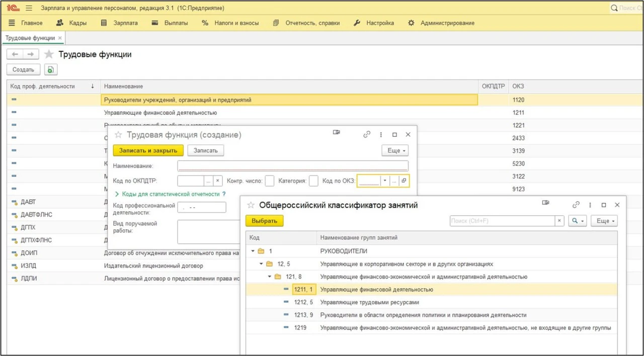
Task: Click help question mark next to Коды для статистической отчетности
Action: 224,194
